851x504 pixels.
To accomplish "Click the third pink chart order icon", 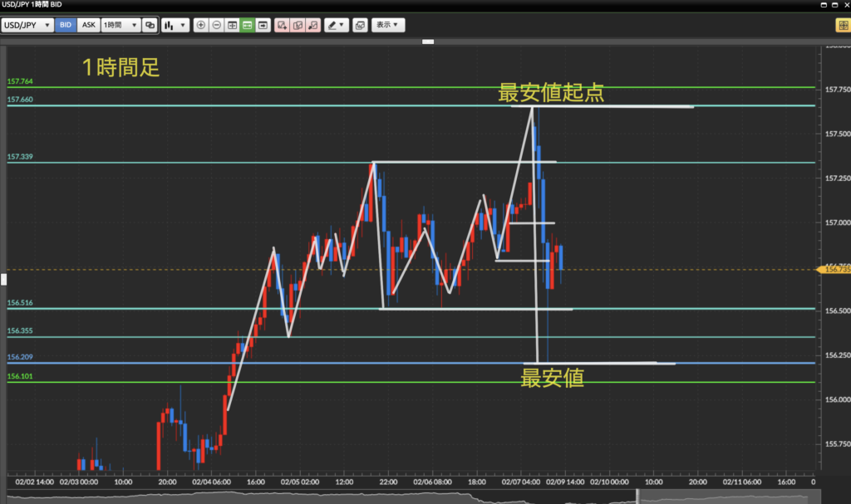I will tap(313, 26).
